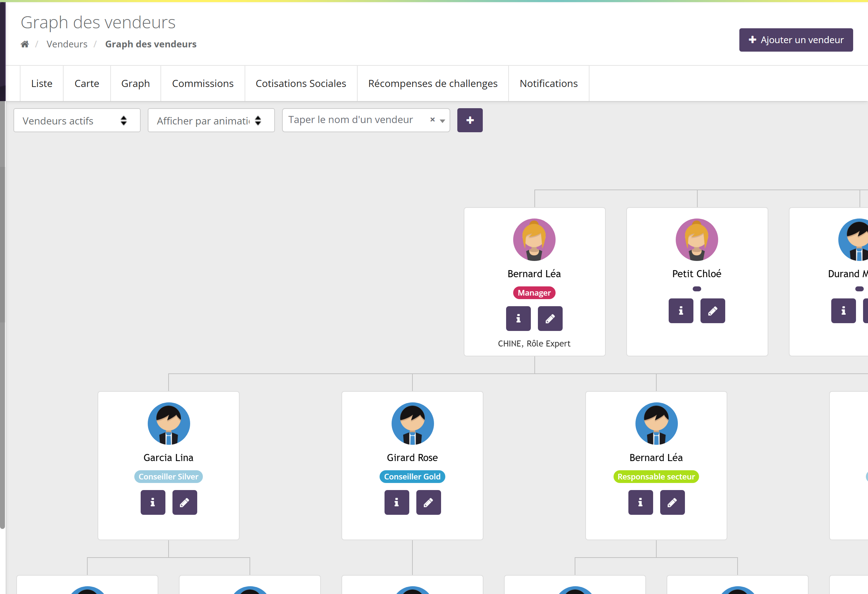This screenshot has width=868, height=594.
Task: Switch to the Liste tab
Action: pos(41,83)
